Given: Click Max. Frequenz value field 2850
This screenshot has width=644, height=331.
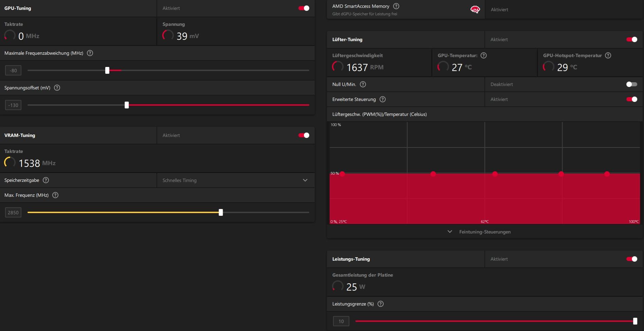Looking at the screenshot, I should [13, 212].
